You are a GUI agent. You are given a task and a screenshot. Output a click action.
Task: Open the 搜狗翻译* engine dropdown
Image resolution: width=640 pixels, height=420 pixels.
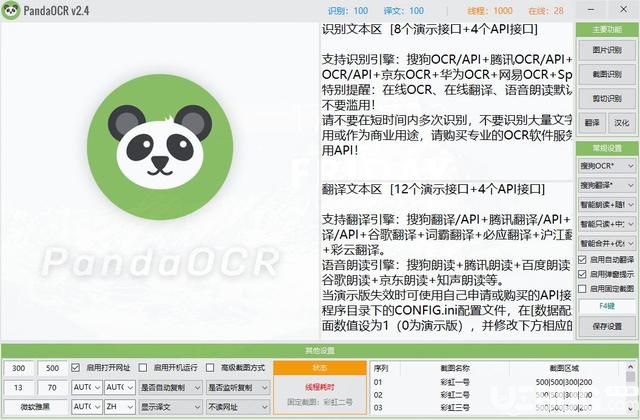(x=607, y=185)
